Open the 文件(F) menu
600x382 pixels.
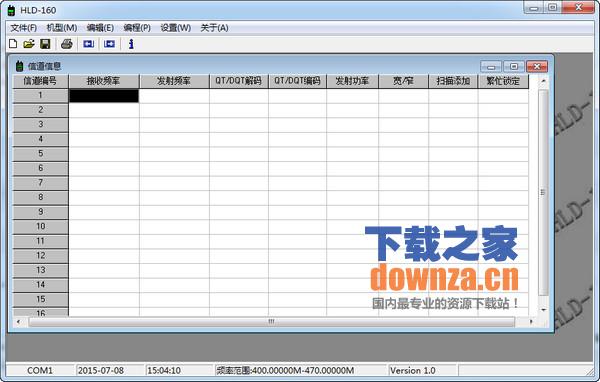tap(23, 28)
